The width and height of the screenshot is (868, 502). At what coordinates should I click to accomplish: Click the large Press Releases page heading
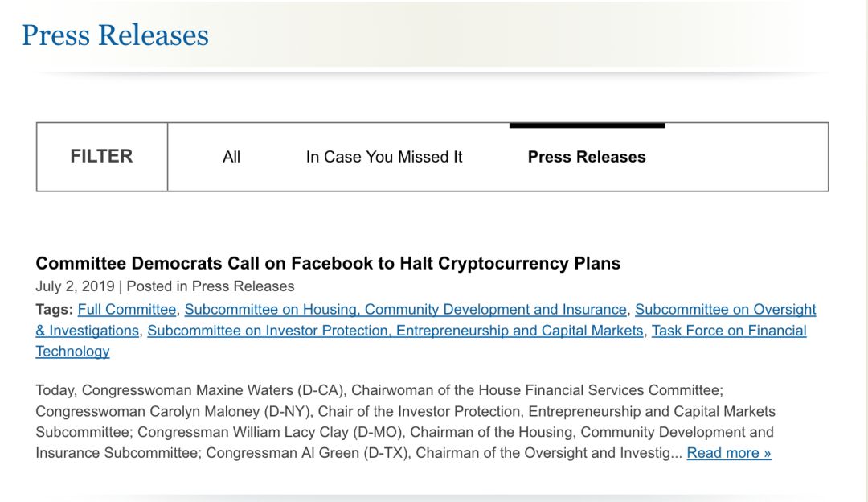pyautogui.click(x=115, y=35)
